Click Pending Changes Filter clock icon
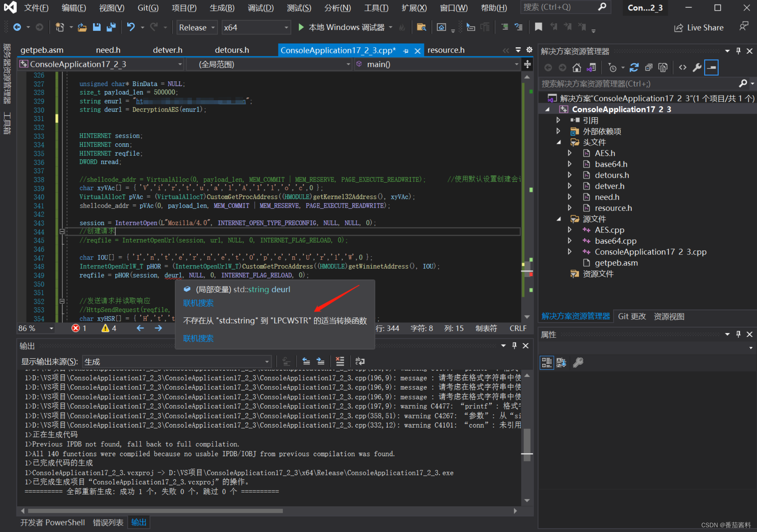This screenshot has height=532, width=757. (612, 68)
